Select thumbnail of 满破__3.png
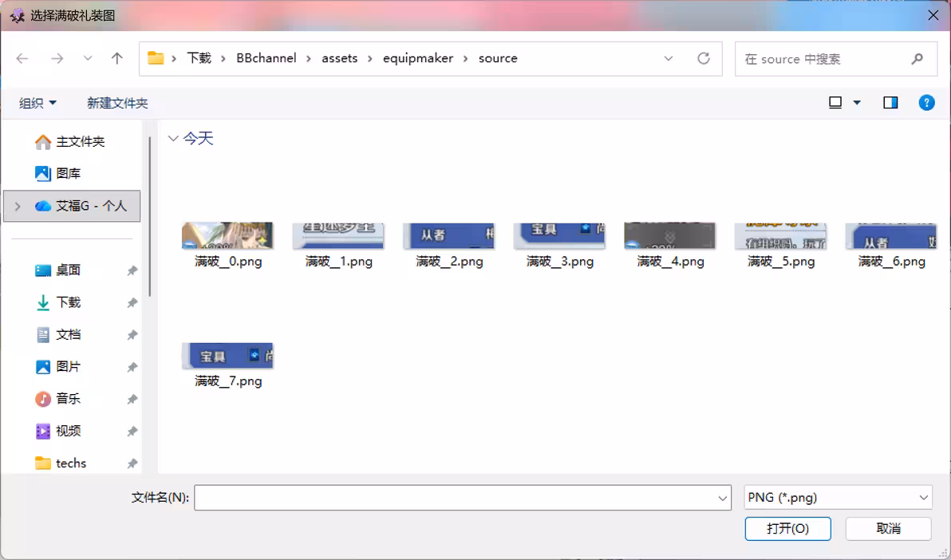The width and height of the screenshot is (951, 560). 559,235
